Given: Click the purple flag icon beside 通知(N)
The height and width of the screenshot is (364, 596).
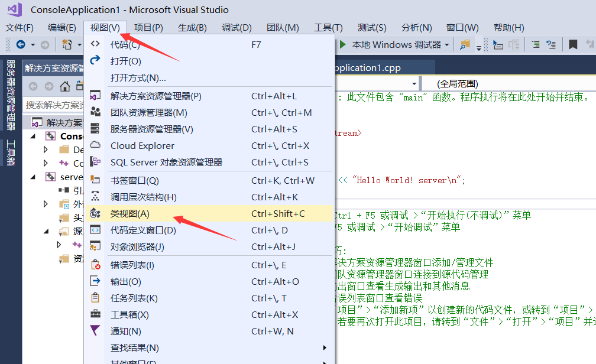Looking at the screenshot, I should coord(95,330).
